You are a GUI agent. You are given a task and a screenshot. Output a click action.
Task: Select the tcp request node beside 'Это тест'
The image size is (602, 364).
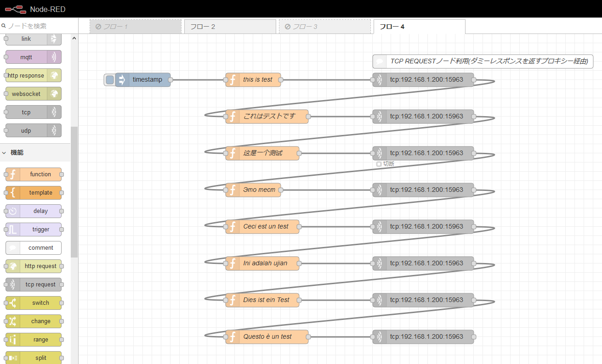[423, 190]
